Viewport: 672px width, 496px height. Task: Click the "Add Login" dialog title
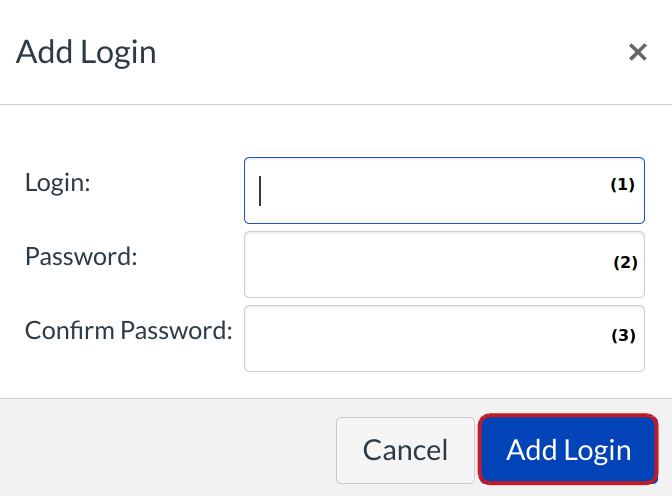point(86,52)
